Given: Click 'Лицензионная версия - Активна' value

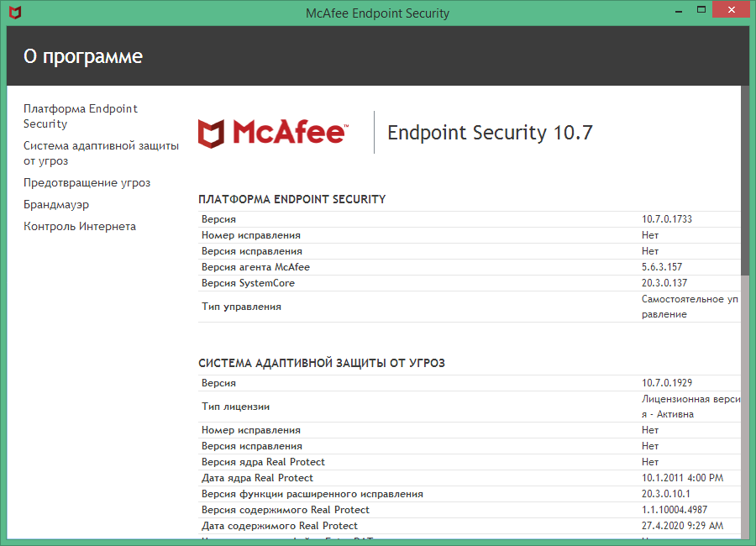Looking at the screenshot, I should [690, 407].
